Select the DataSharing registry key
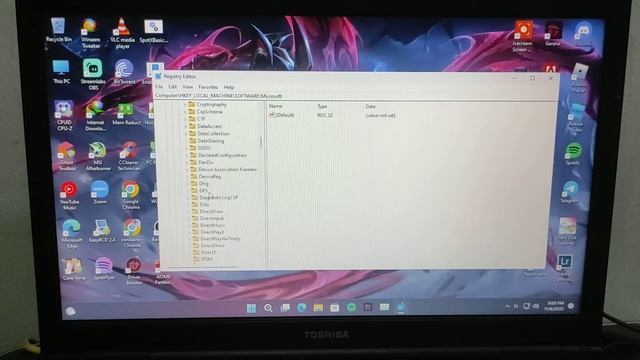The height and width of the screenshot is (360, 640). 211,141
